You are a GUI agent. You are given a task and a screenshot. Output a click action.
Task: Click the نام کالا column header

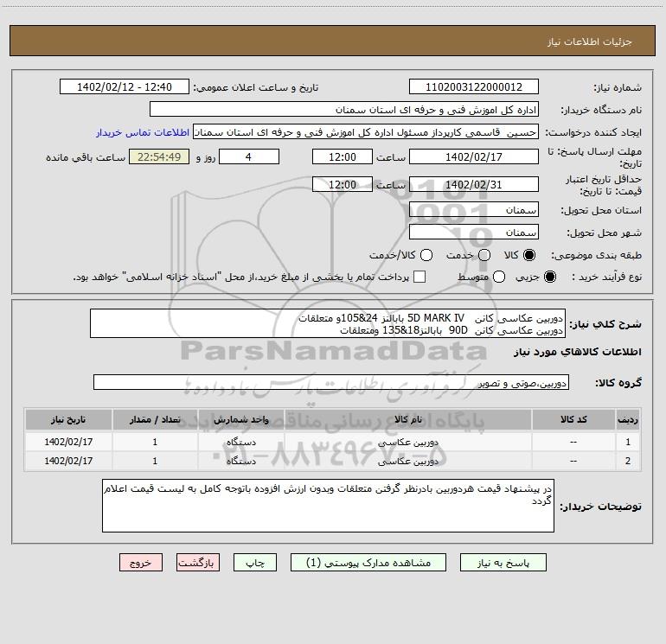tap(407, 419)
